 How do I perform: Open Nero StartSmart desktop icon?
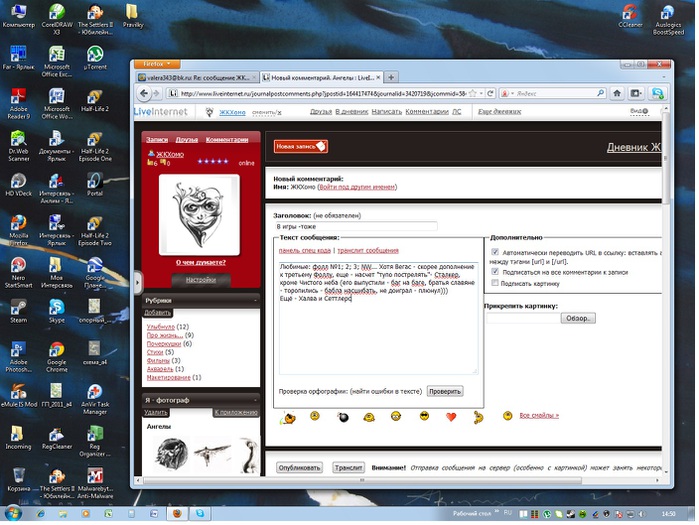(18, 272)
